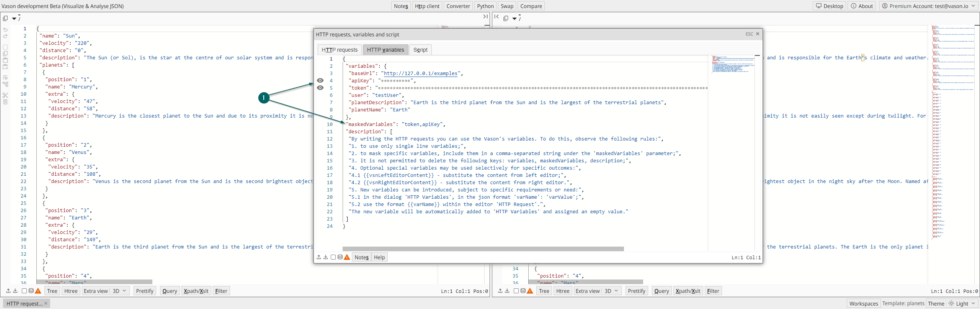
Task: Tick checkbox in HTTP dialog footer
Action: (333, 257)
